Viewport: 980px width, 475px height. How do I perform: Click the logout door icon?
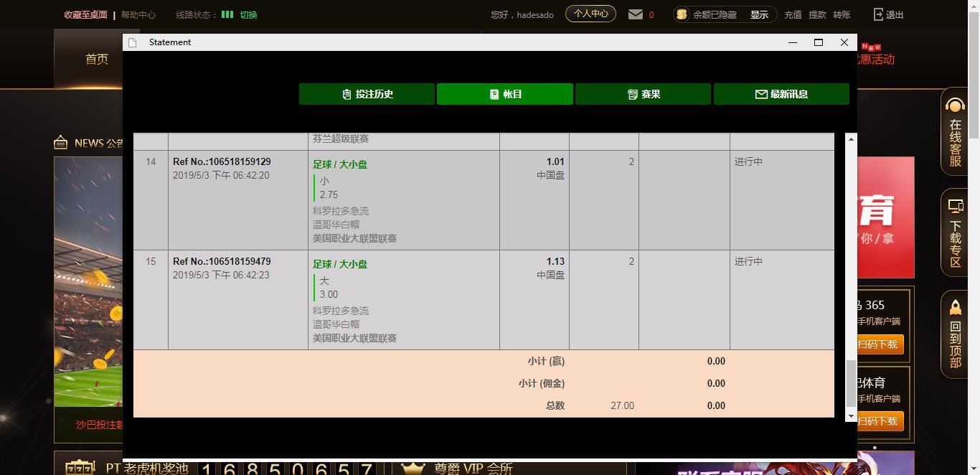click(x=878, y=14)
